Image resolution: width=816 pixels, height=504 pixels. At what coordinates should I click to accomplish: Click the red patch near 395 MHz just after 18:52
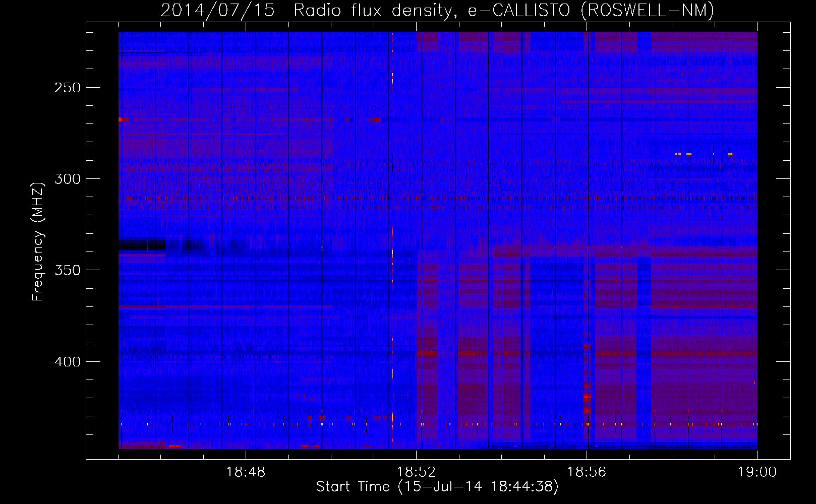pyautogui.click(x=428, y=353)
